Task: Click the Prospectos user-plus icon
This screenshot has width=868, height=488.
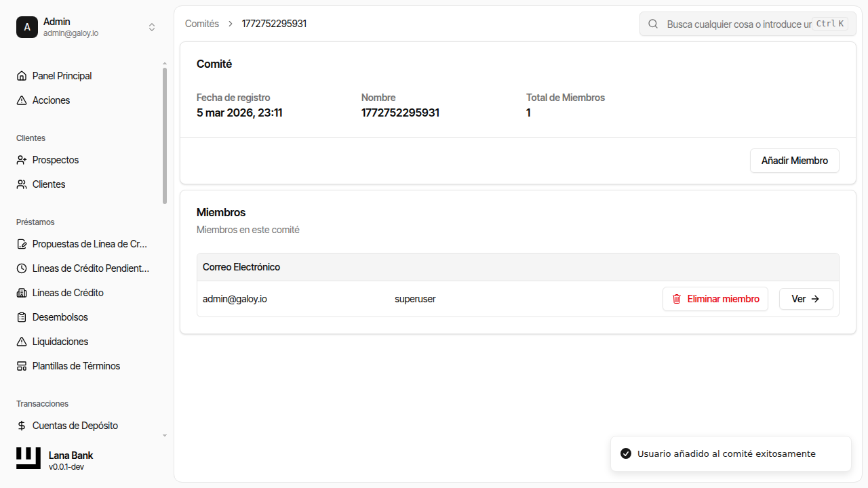Action: click(22, 160)
